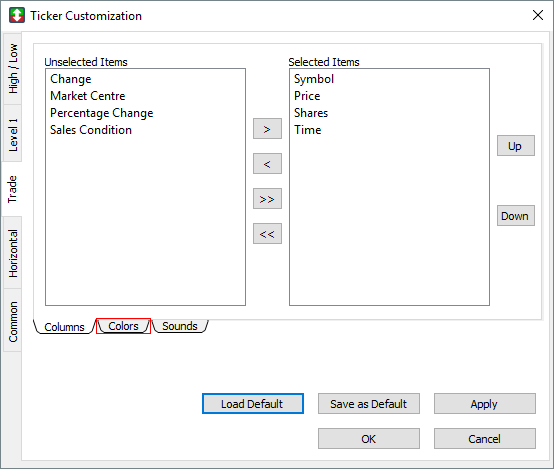Screen dimensions: 554x469
Task: Apply the ticker customization changes
Action: click(484, 404)
